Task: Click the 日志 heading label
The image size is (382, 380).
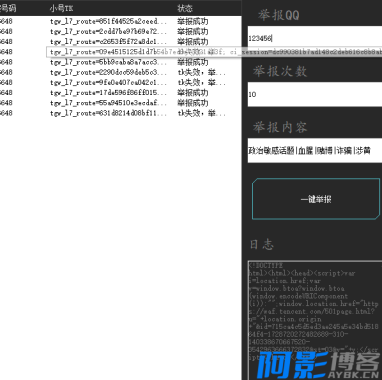Action: point(262,244)
